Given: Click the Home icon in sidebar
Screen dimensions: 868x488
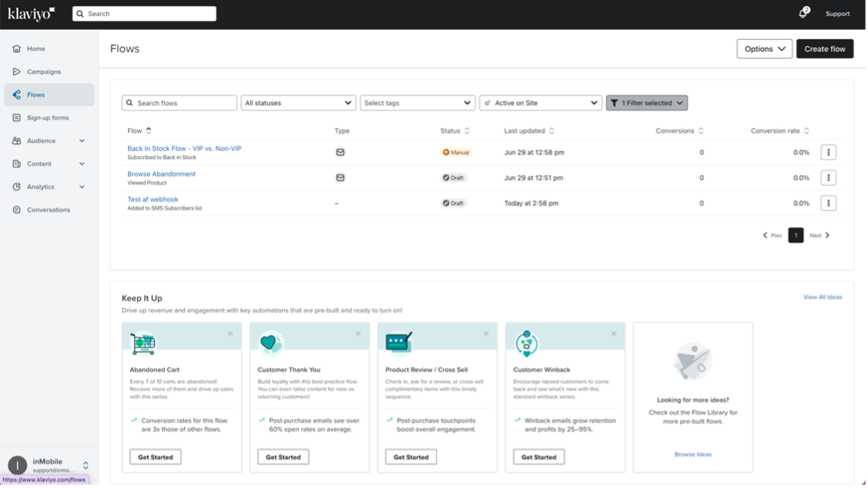Looking at the screenshot, I should coord(17,49).
